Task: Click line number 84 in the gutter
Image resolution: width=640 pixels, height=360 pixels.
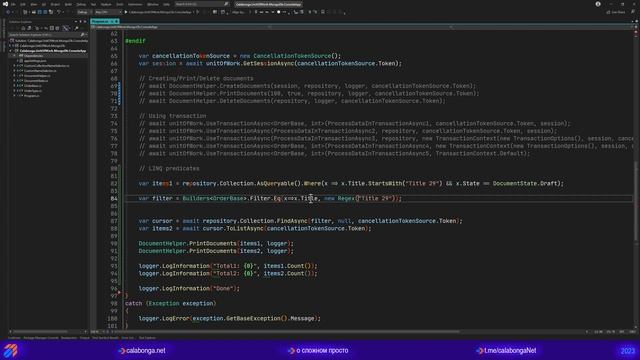Action: (113, 198)
